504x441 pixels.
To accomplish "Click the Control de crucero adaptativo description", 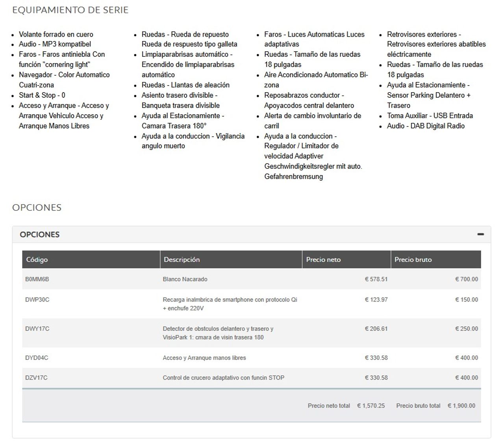I will pos(224,378).
